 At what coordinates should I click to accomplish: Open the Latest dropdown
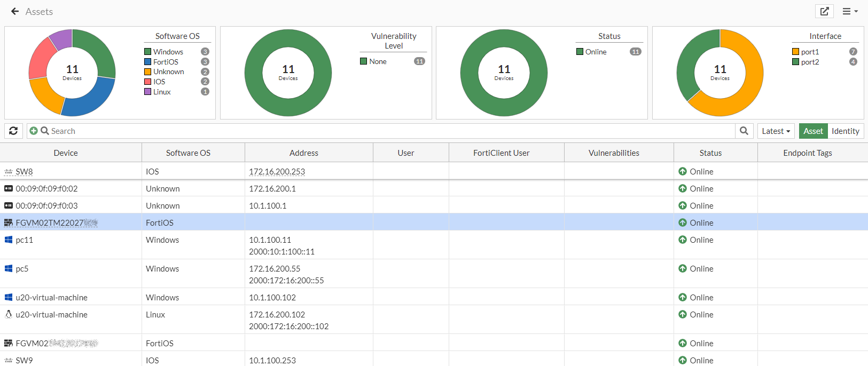(776, 131)
